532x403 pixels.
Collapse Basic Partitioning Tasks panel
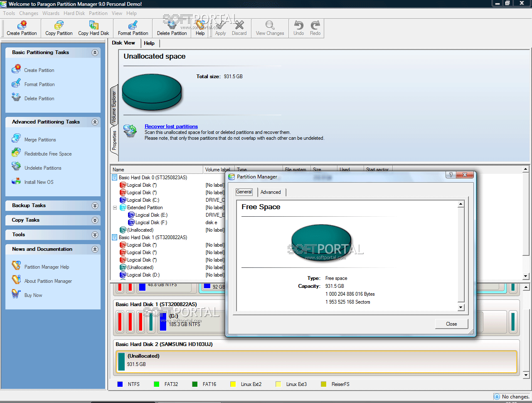pyautogui.click(x=95, y=52)
